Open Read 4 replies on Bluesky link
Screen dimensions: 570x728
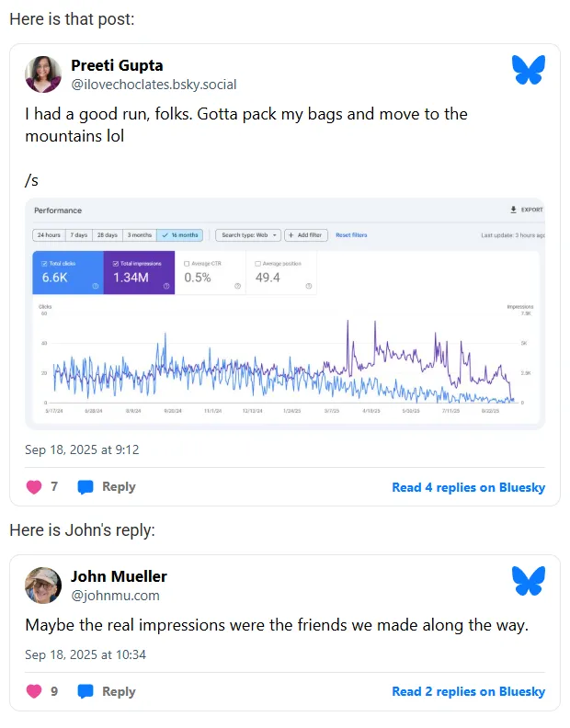click(468, 487)
